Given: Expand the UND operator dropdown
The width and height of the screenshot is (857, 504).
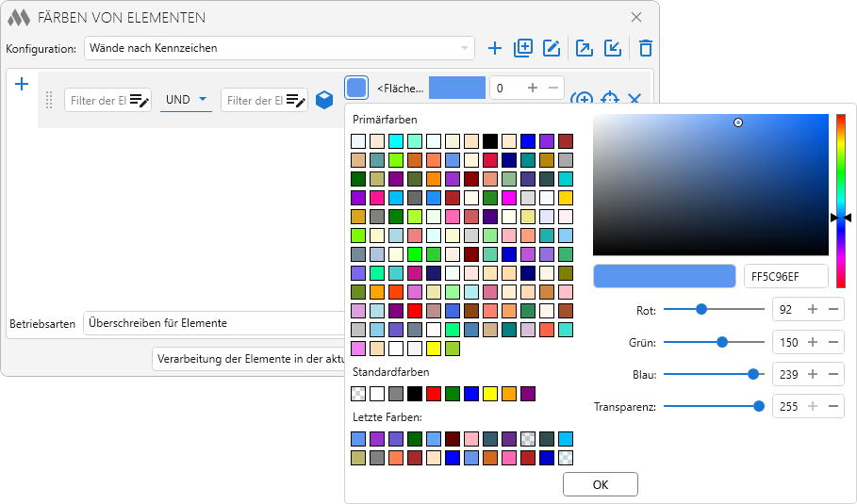Looking at the screenshot, I should coord(202,100).
